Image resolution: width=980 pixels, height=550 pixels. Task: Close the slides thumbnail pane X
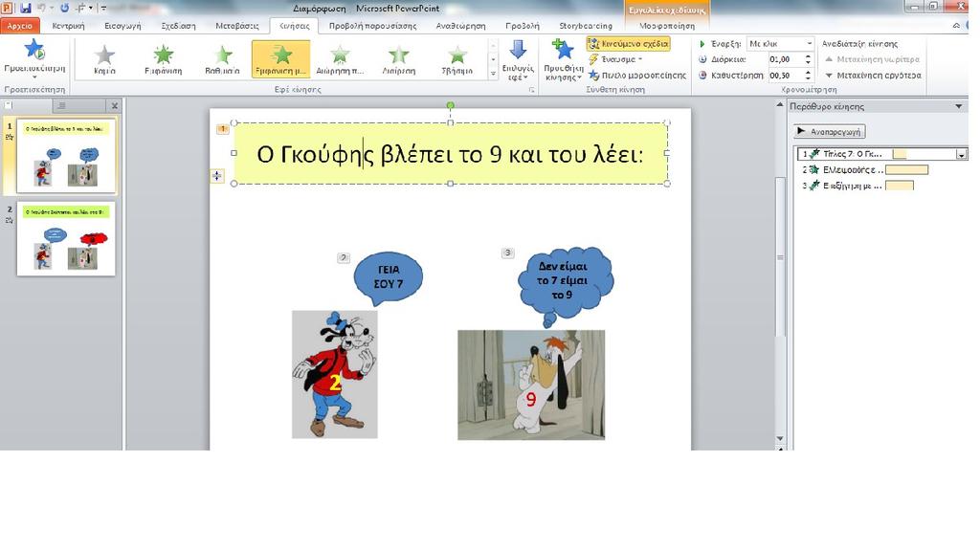(115, 105)
